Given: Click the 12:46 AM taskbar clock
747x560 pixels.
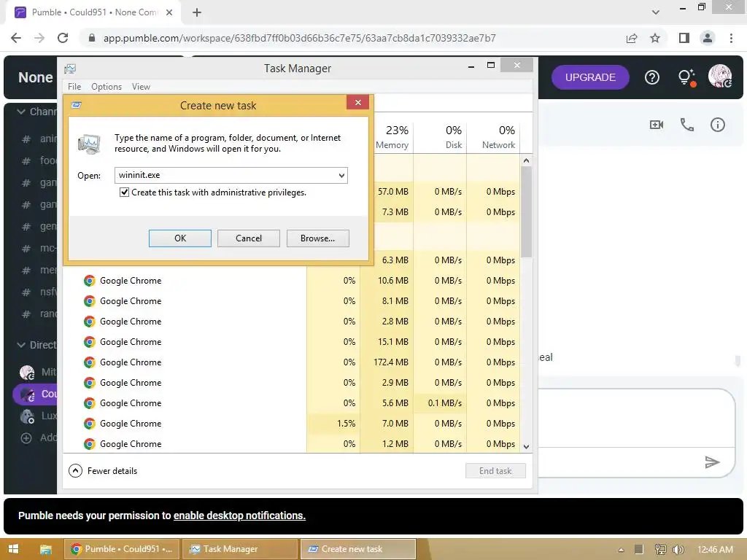Looking at the screenshot, I should pos(715,550).
